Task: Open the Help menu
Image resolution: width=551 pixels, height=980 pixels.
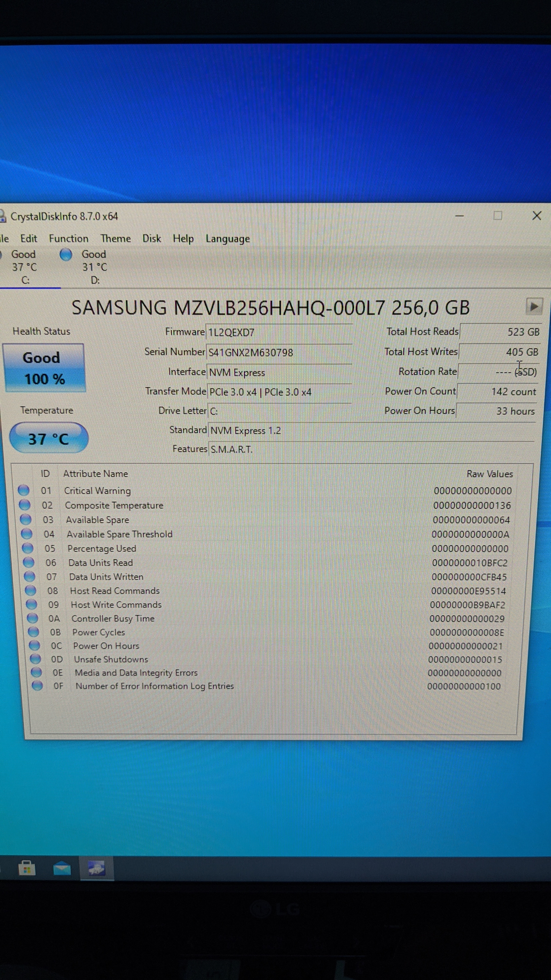Action: (x=183, y=238)
